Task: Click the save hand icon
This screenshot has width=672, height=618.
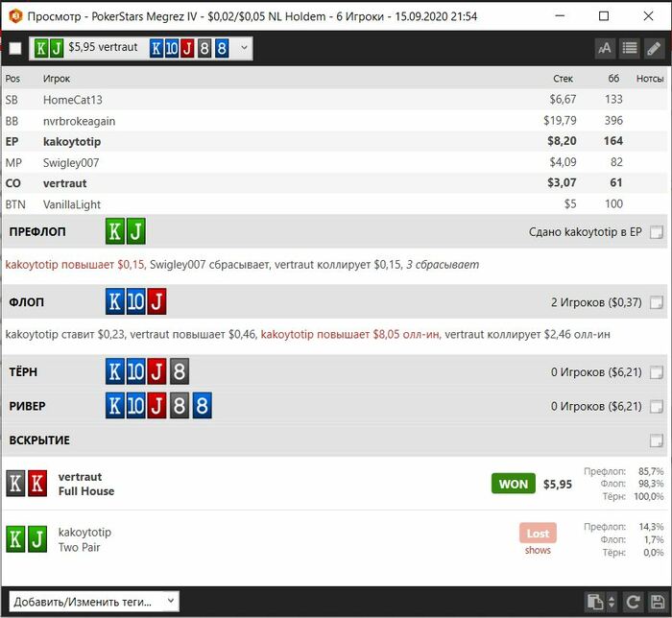Action: pos(657,602)
